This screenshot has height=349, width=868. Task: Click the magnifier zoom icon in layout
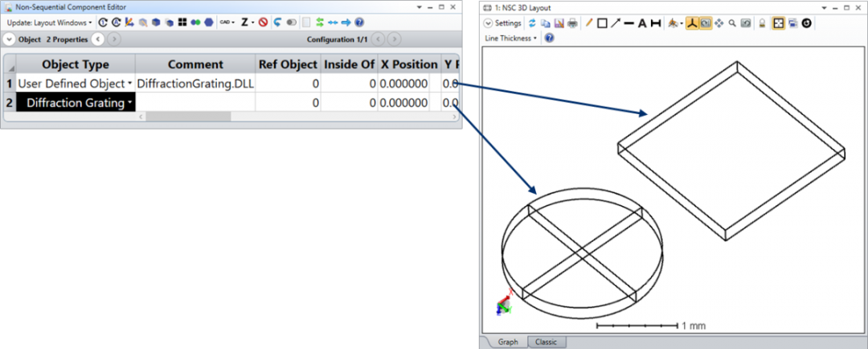coord(732,23)
